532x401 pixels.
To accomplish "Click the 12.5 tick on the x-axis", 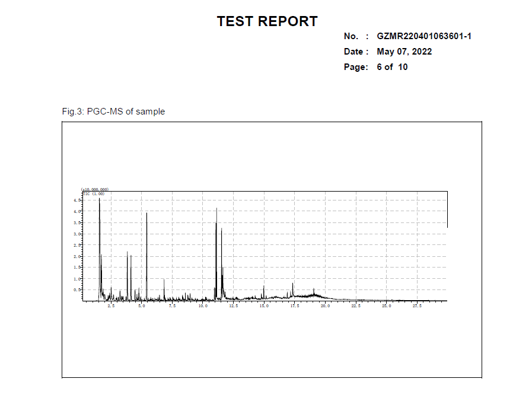I will (x=233, y=306).
